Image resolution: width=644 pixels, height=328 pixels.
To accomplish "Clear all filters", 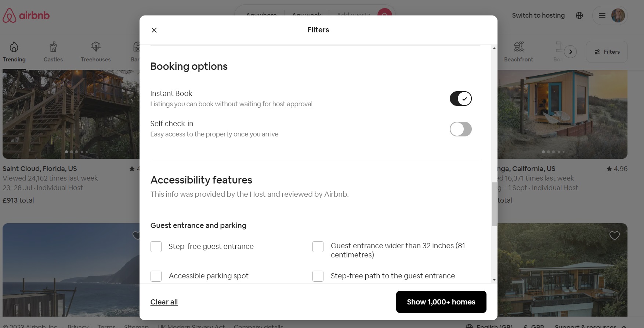I will 164,302.
